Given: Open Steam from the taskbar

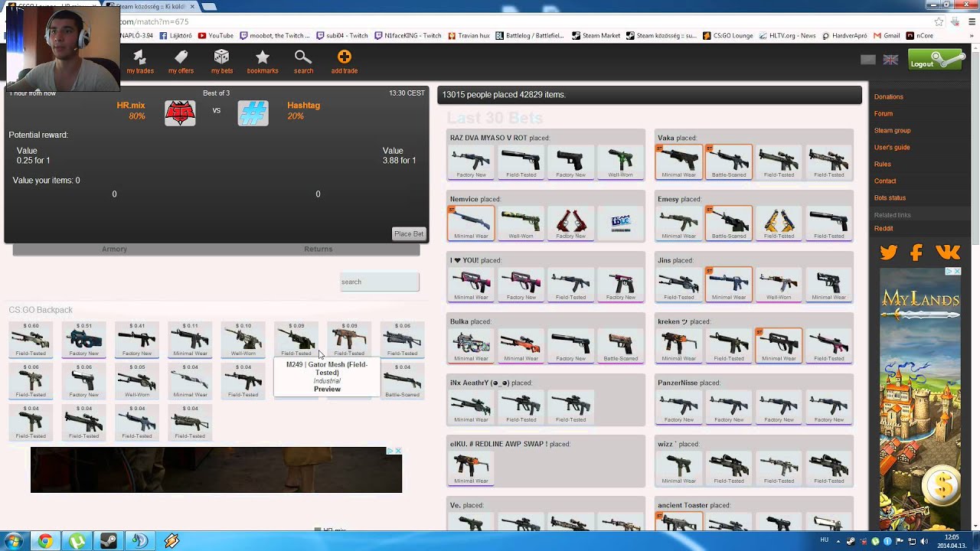Looking at the screenshot, I should (x=108, y=541).
